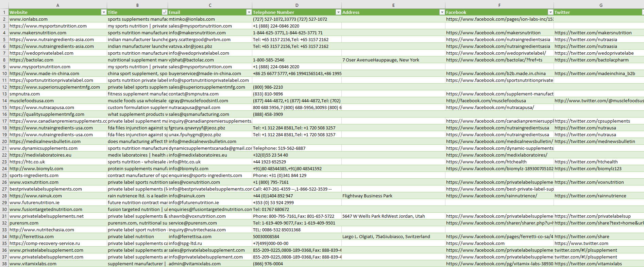Select the vatzva.xbr@joez.pbz email cell
644x267 pixels.
pos(210,46)
